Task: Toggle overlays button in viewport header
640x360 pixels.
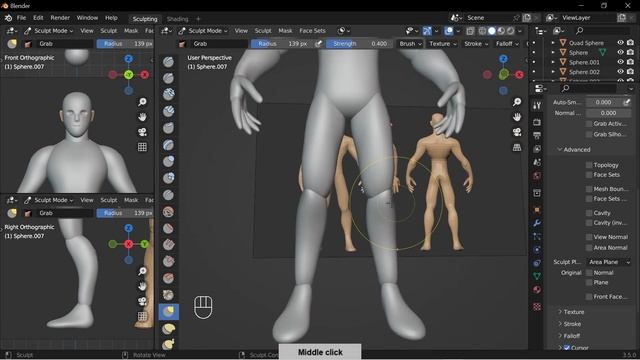Action: pyautogui.click(x=449, y=31)
